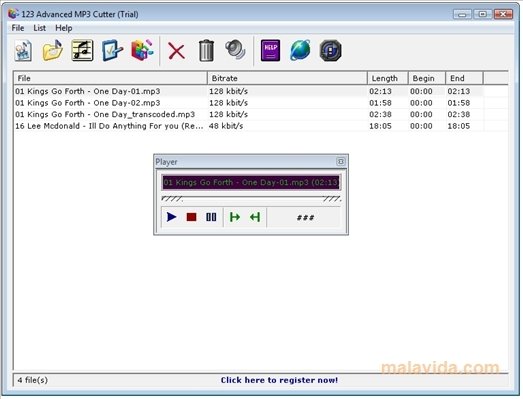
Task: Click the '48 kbit/s' bitrate cell
Action: tap(226, 126)
